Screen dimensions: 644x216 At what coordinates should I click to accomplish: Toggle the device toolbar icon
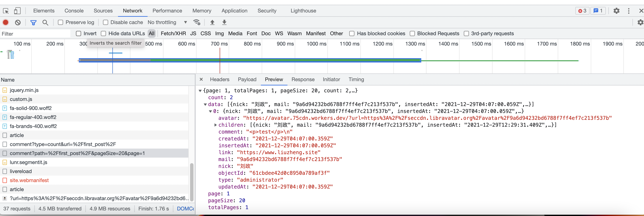point(17,11)
